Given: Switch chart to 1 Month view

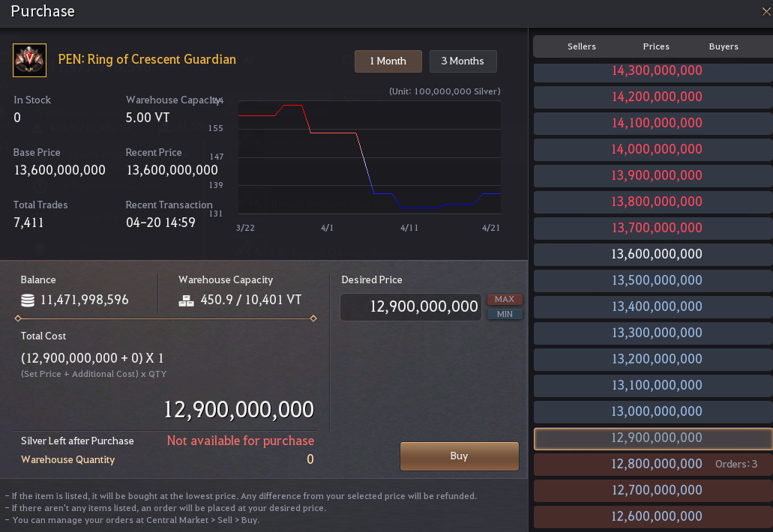Looking at the screenshot, I should pyautogui.click(x=388, y=61).
